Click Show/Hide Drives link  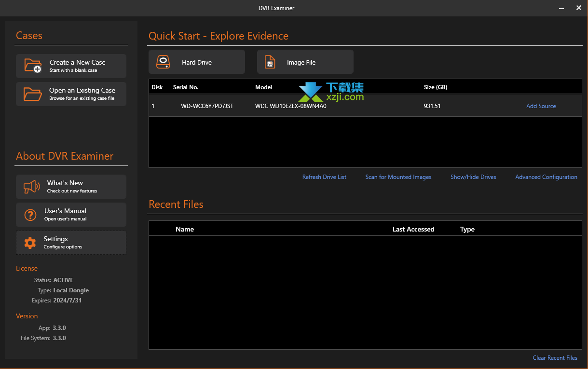[x=473, y=177]
